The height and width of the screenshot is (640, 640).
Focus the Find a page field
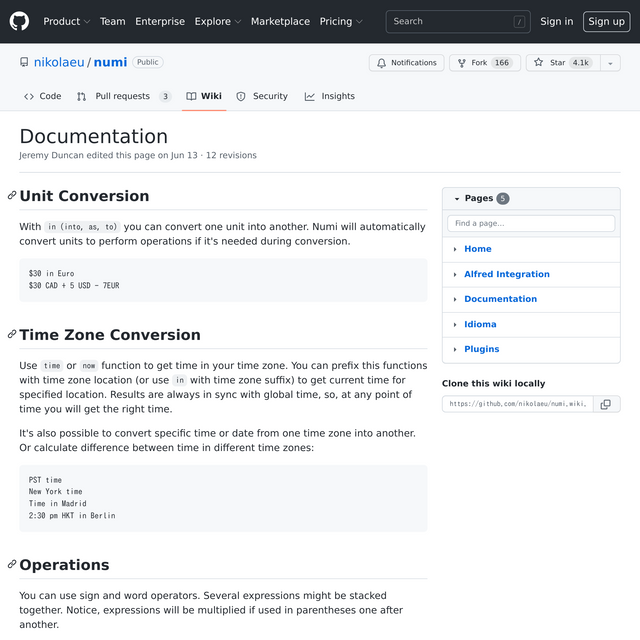(531, 224)
